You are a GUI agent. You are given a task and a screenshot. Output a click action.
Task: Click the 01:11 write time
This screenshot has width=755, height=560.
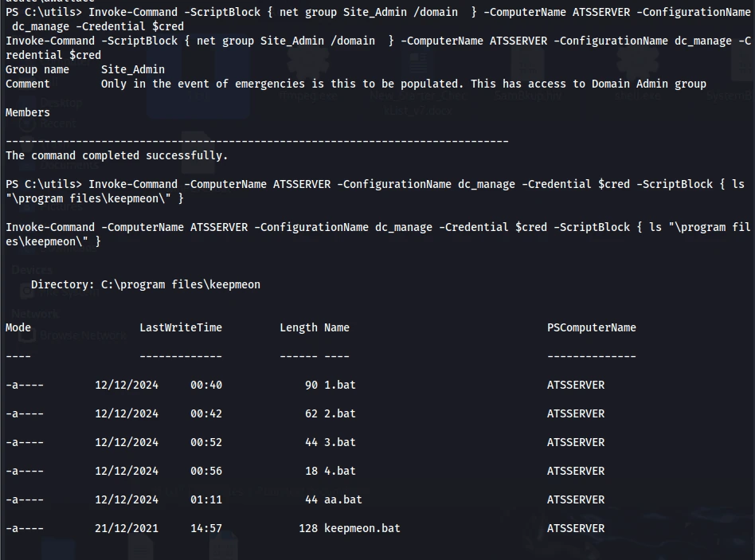206,499
